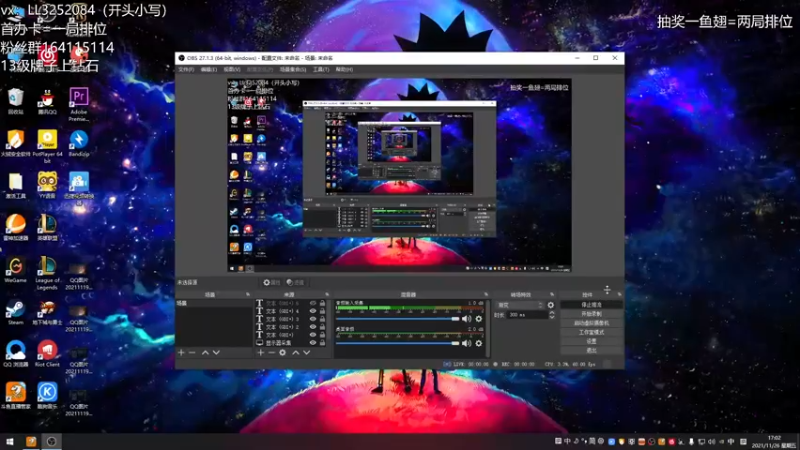Viewport: 800px width, 450px height.
Task: Open the 帮助(H) menu in OBS
Action: point(344,69)
